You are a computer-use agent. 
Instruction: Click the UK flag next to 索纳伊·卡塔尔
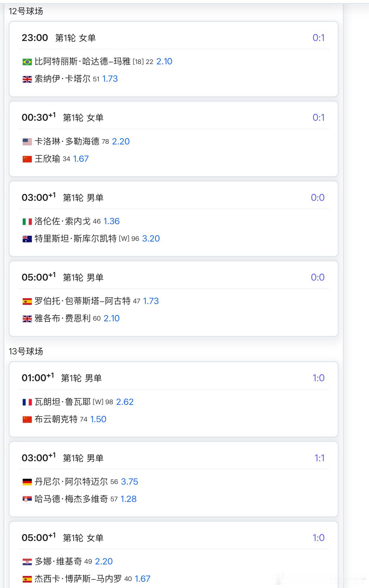tap(27, 79)
